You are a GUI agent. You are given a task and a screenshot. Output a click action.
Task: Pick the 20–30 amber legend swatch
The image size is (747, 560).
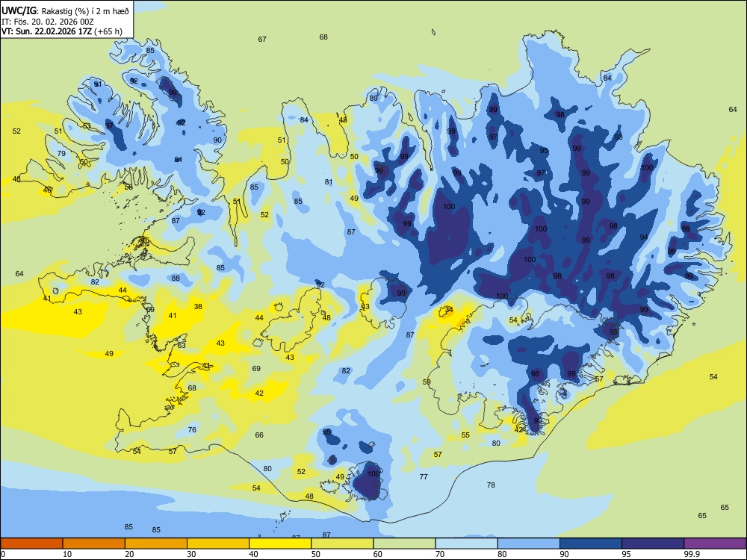tap(156, 544)
